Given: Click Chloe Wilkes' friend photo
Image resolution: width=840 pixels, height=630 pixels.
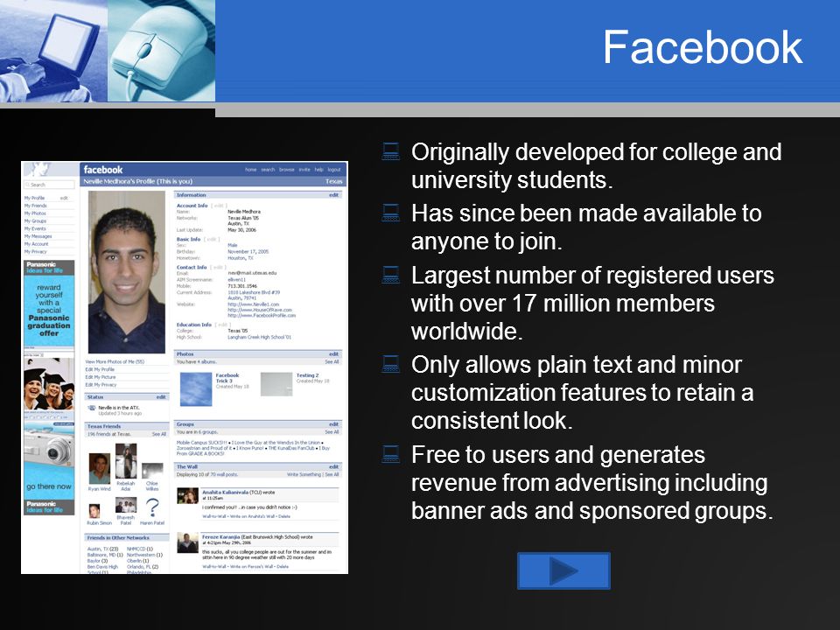Looking at the screenshot, I should (x=152, y=472).
